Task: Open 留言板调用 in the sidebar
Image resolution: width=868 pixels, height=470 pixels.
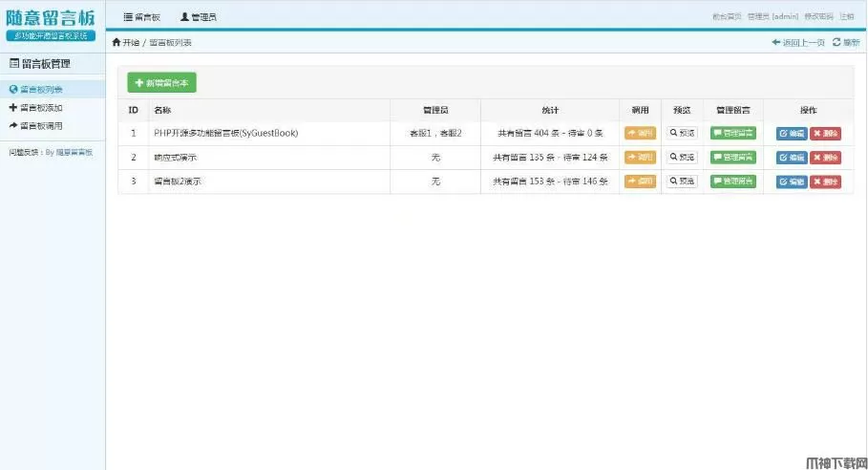Action: click(x=40, y=125)
